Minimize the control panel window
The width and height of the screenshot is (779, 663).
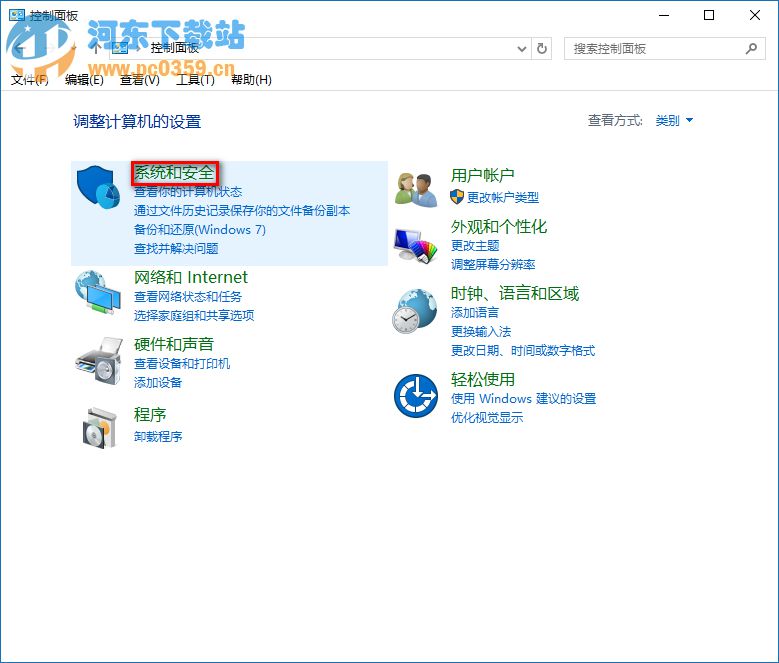pyautogui.click(x=664, y=15)
